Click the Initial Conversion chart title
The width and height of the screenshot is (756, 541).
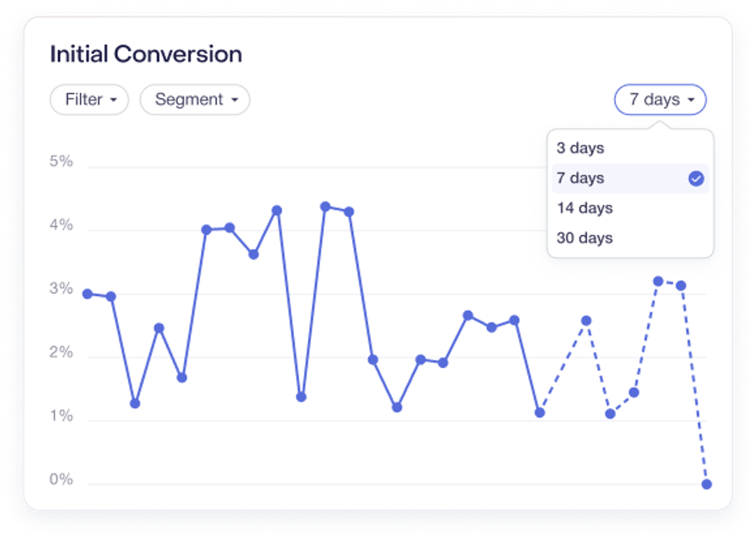pyautogui.click(x=146, y=54)
